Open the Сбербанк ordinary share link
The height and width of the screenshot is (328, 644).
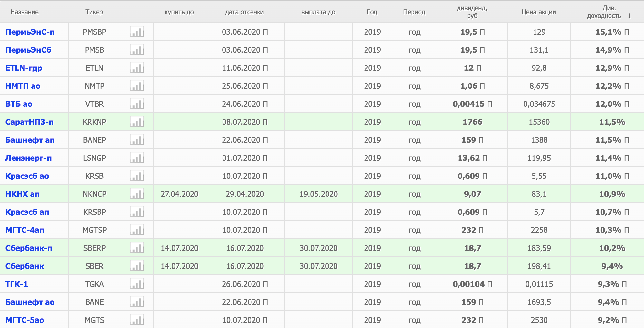click(25, 266)
